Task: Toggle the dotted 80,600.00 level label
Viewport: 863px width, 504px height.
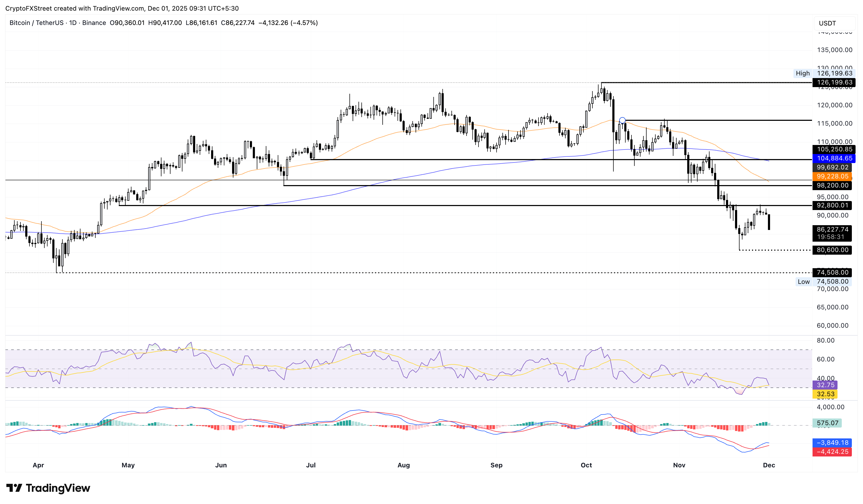Action: coord(832,250)
